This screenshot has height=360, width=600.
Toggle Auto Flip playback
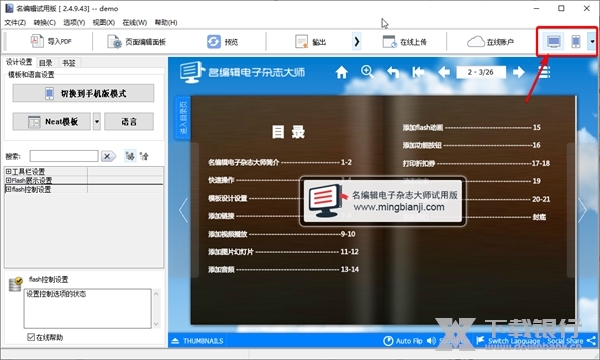403,340
